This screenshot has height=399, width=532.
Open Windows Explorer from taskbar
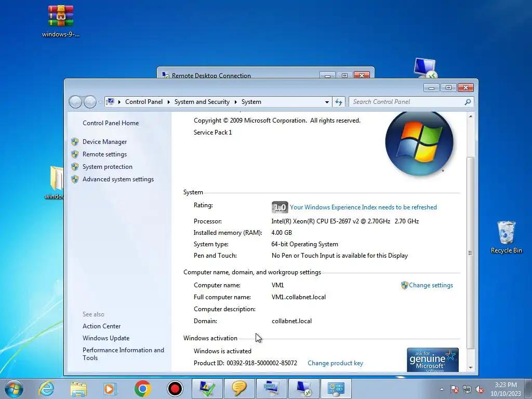click(x=78, y=389)
